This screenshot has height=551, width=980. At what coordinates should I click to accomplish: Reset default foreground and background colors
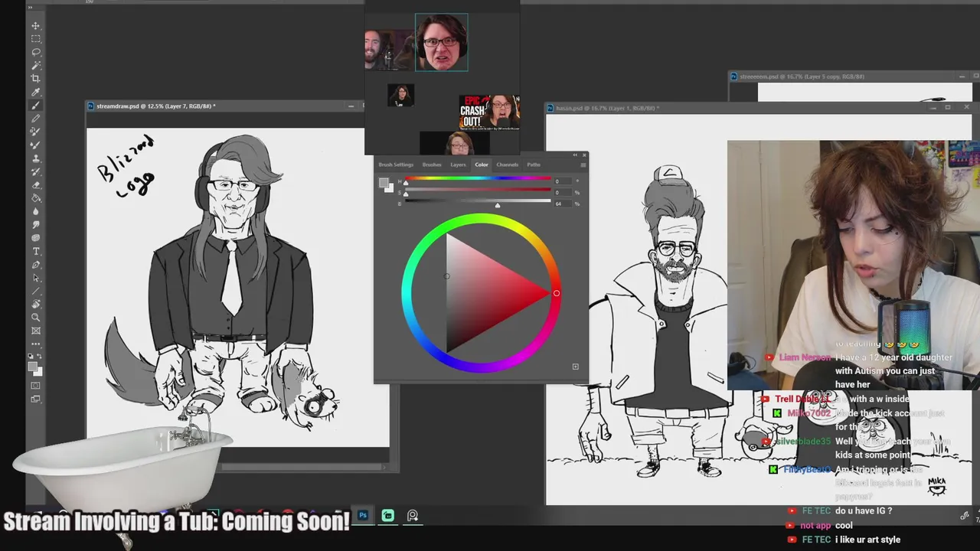(x=31, y=356)
